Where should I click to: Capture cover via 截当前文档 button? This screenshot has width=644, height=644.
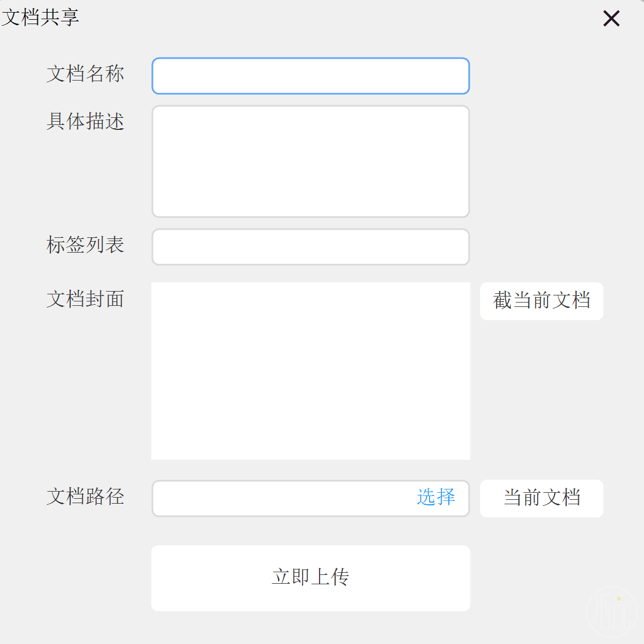[x=542, y=301]
